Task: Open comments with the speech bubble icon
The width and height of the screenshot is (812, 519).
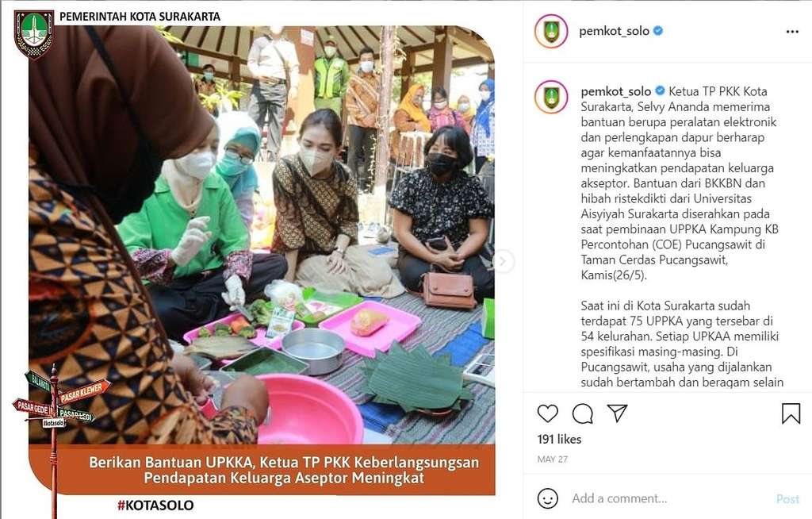Action: pos(583,413)
